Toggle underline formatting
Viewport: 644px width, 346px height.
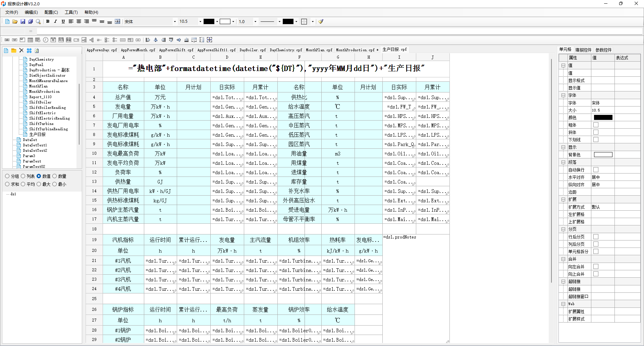[x=63, y=21]
